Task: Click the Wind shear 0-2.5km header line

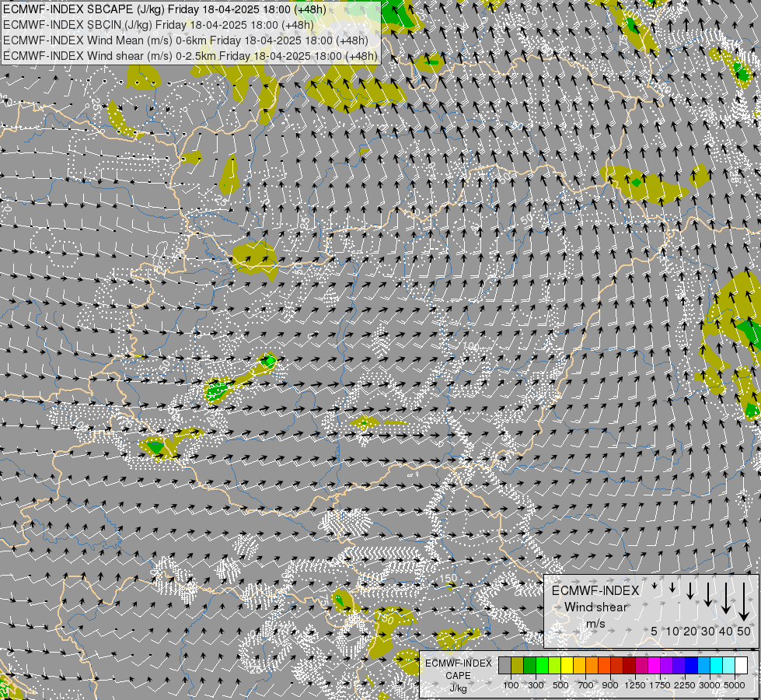Action: click(x=190, y=56)
